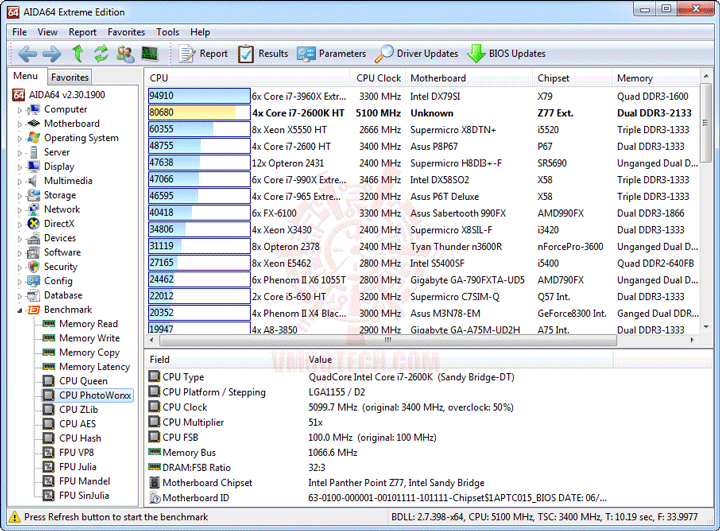Expand the Network tree node
The image size is (720, 531).
pos(20,210)
